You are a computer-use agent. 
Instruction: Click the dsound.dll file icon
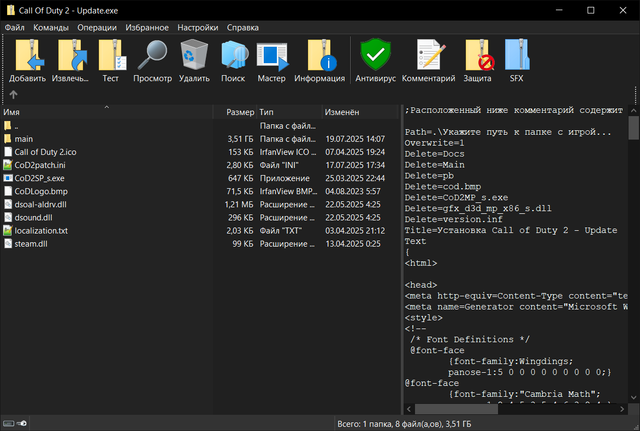click(x=8, y=218)
